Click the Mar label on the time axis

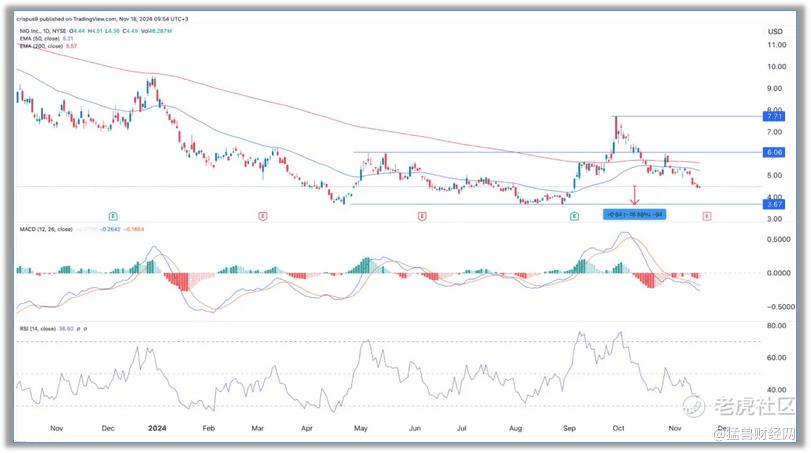click(x=257, y=428)
